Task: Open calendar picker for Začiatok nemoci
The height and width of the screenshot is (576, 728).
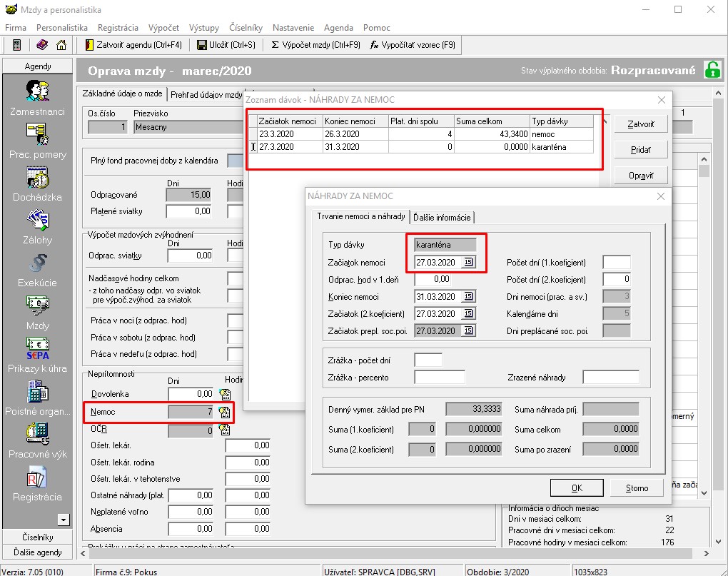Action: click(x=469, y=263)
